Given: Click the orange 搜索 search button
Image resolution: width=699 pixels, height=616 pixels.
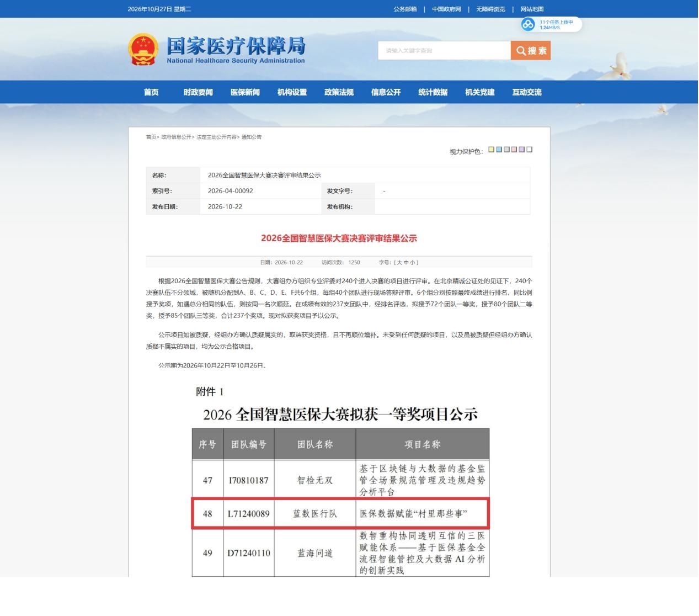Looking at the screenshot, I should tap(531, 51).
